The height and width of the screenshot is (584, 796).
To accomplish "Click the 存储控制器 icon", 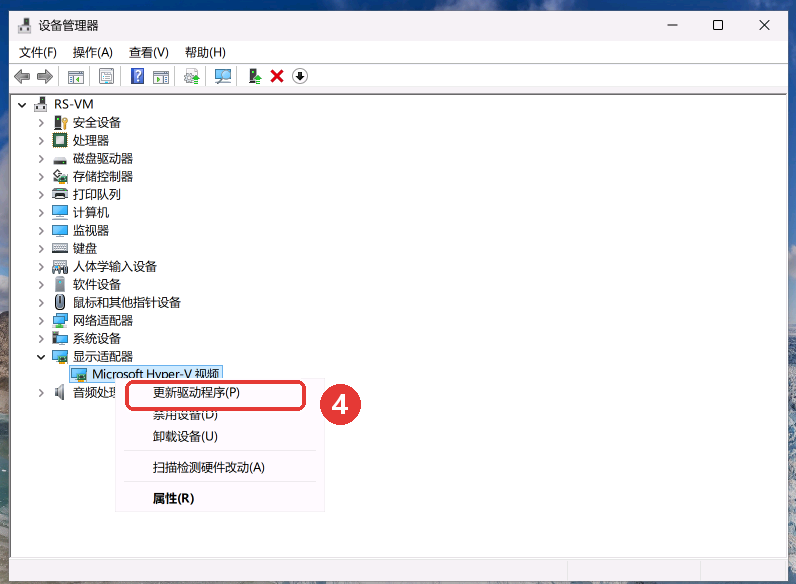I will [60, 176].
